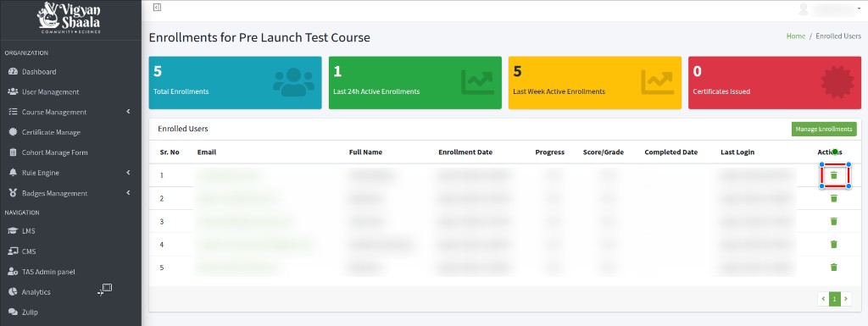Click the Sr. No column header
This screenshot has width=868, height=326.
(170, 152)
